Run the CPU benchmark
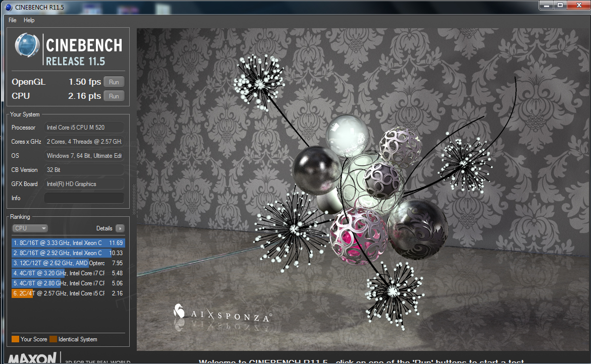Viewport: 591px width, 364px height. 114,96
